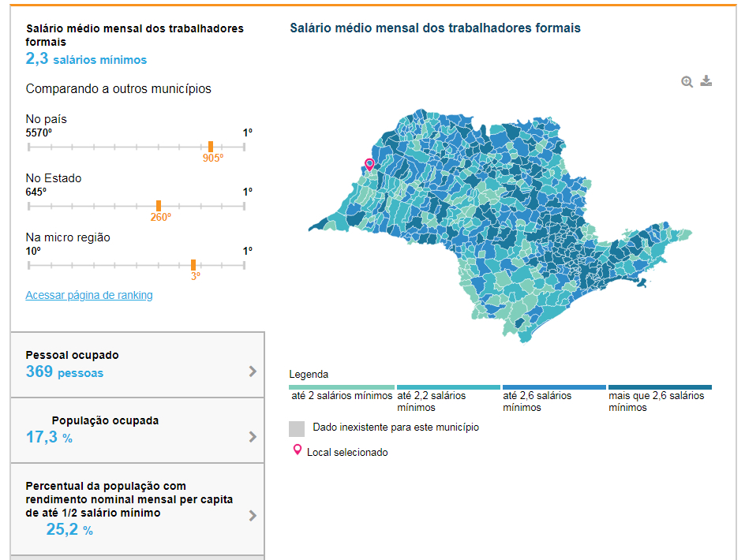Viewport: 745px width, 560px height.
Task: Click the 'até 2,6 salários mínimos' legend swatch
Action: pyautogui.click(x=554, y=387)
